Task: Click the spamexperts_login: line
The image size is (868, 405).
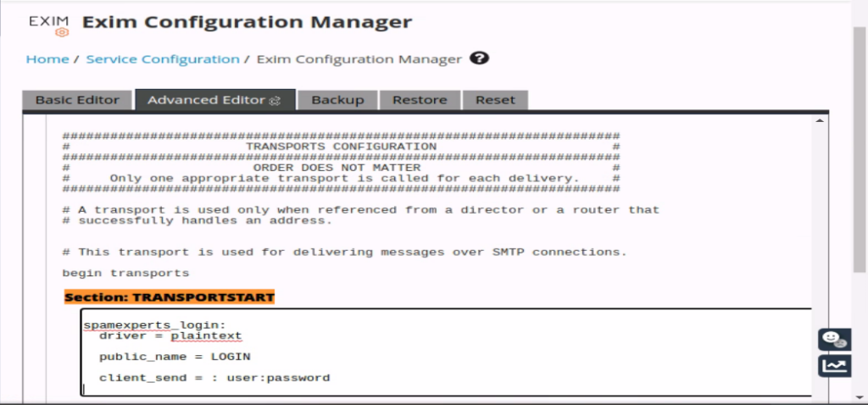Action: tap(155, 325)
